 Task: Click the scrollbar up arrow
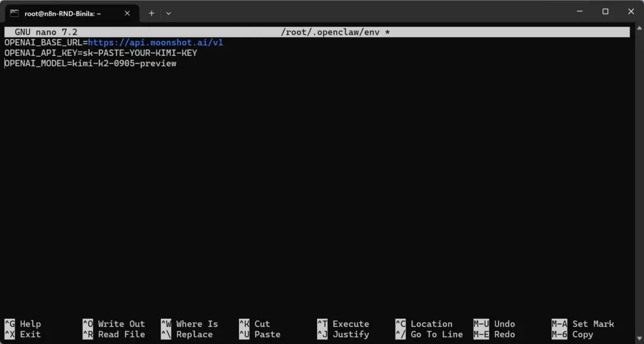[x=639, y=28]
